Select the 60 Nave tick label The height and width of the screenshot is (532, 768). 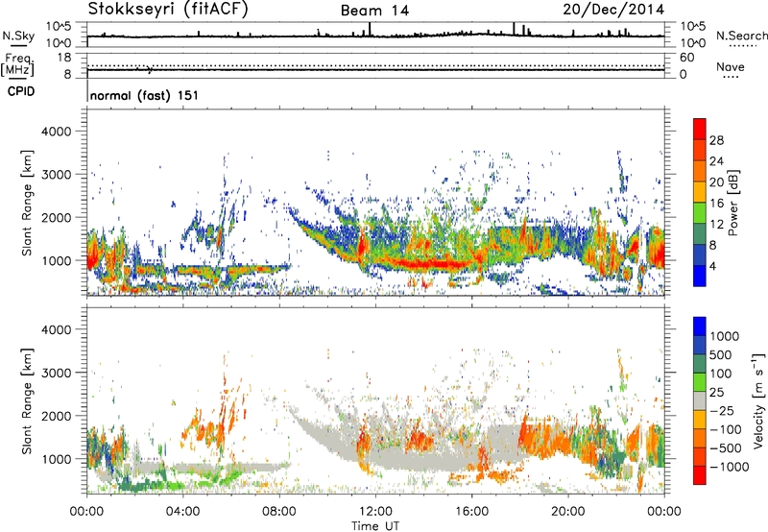(x=686, y=58)
